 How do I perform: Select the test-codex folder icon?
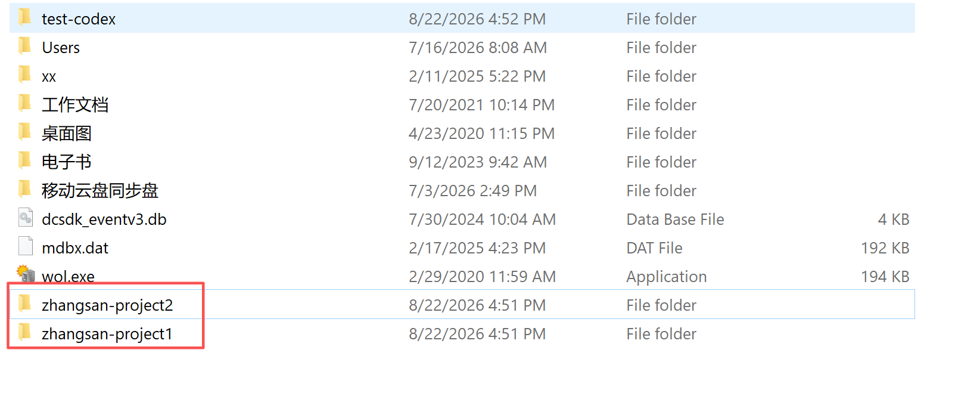click(x=25, y=17)
